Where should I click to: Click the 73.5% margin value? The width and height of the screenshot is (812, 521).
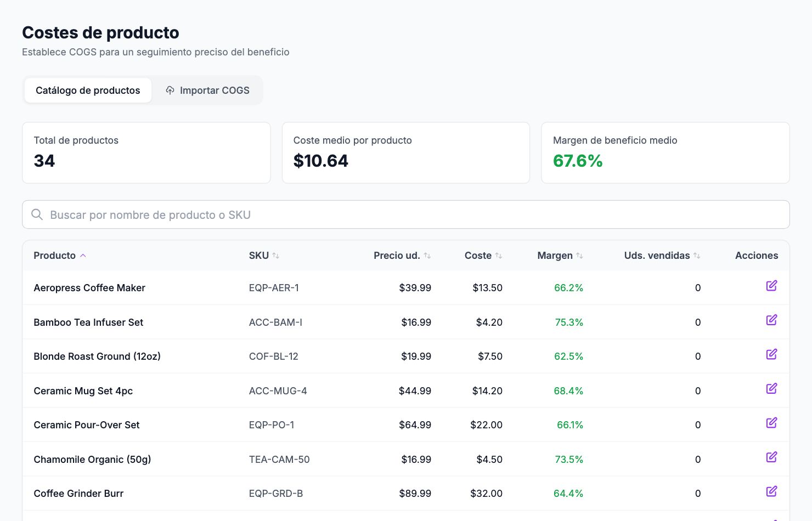(x=569, y=460)
